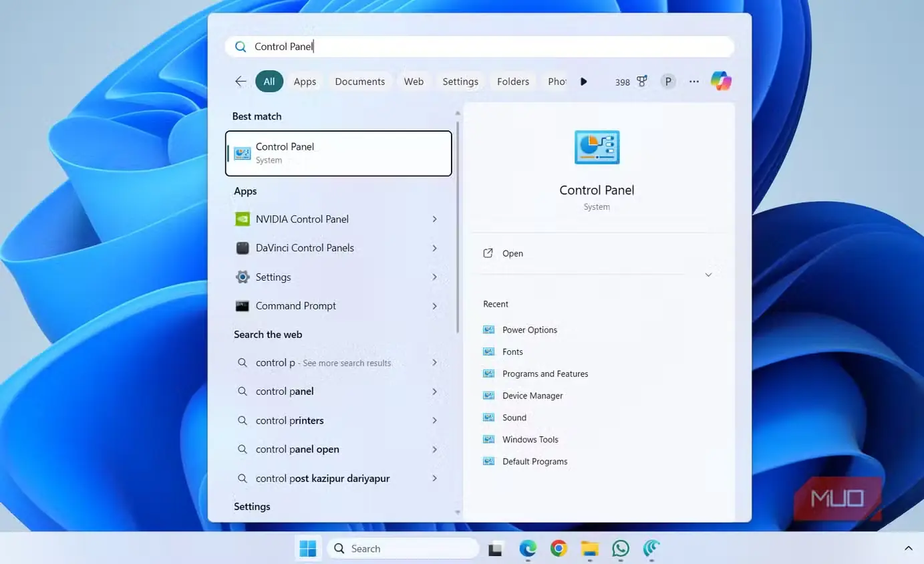Viewport: 924px width, 564px height.
Task: Switch to the Web filter tab
Action: point(414,82)
